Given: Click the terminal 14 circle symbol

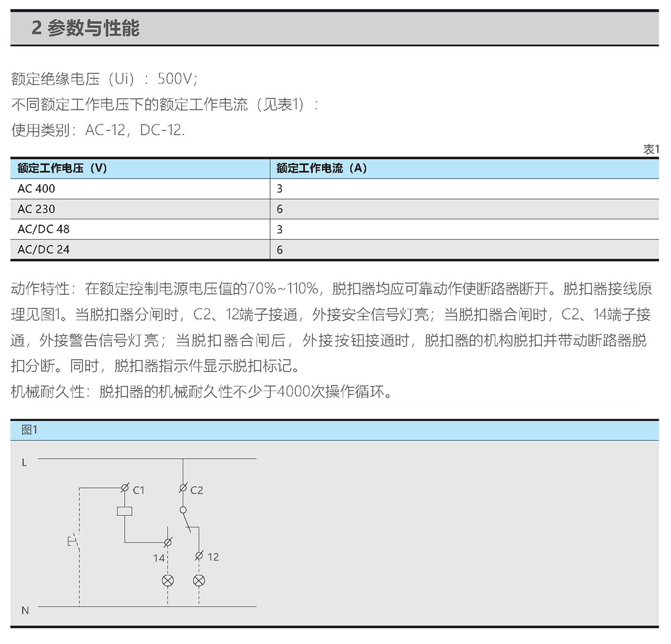Looking at the screenshot, I should [168, 542].
